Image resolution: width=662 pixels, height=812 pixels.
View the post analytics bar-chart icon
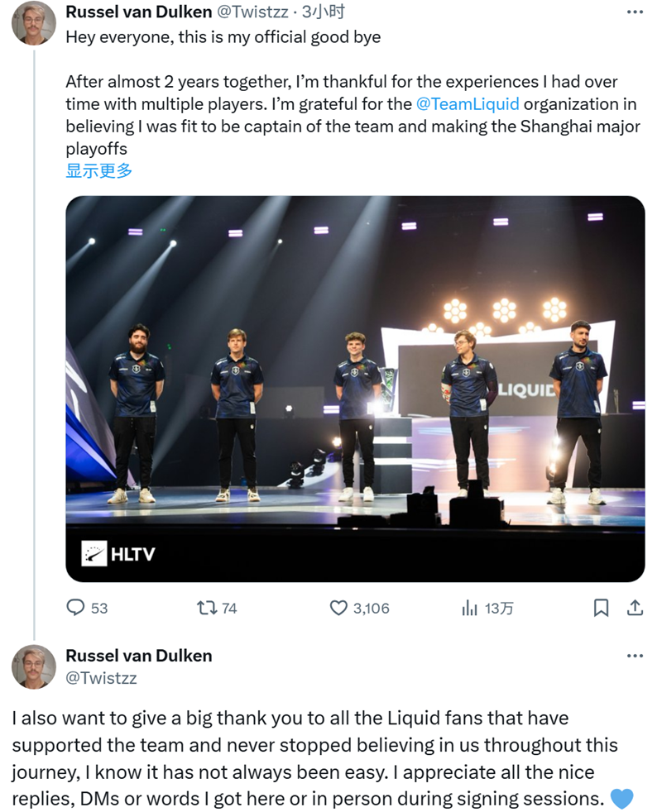point(469,608)
